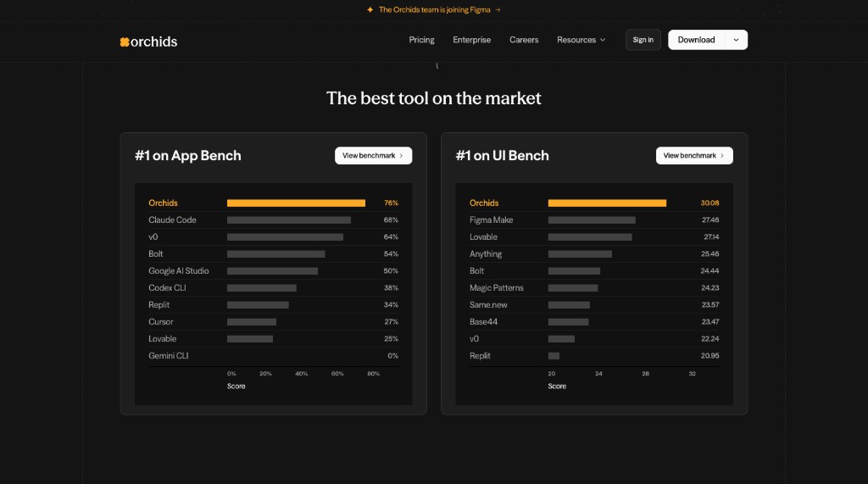Viewport: 868px width, 484px height.
Task: Click the Orchids label in UI Bench
Action: 484,203
